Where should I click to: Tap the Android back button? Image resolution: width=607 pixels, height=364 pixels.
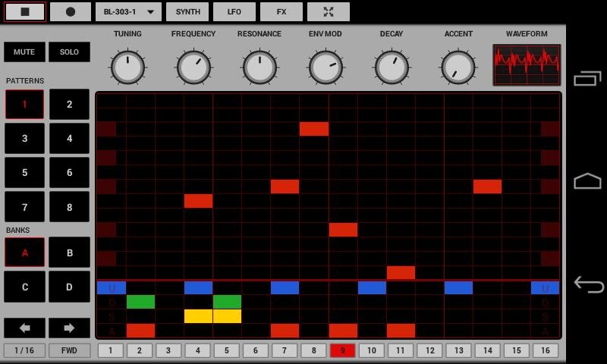coord(587,284)
